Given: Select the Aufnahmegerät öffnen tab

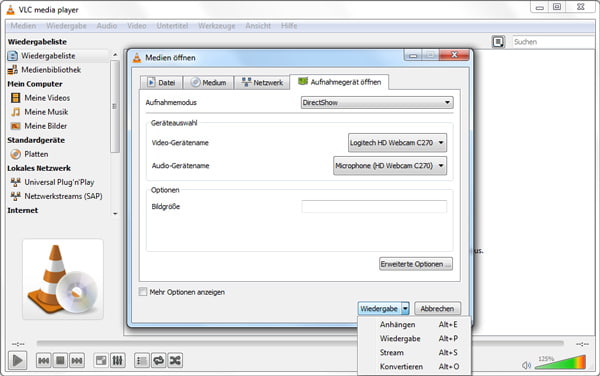Looking at the screenshot, I should tap(339, 82).
